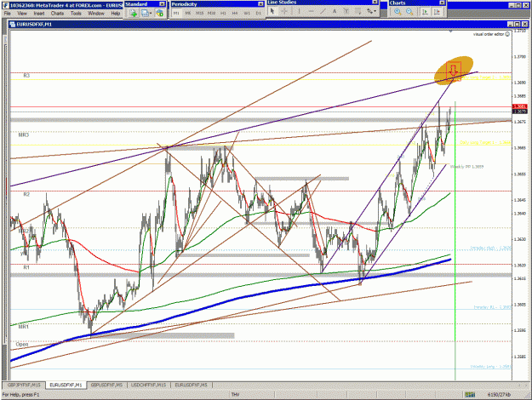Switch periodicity to M15

199,14
